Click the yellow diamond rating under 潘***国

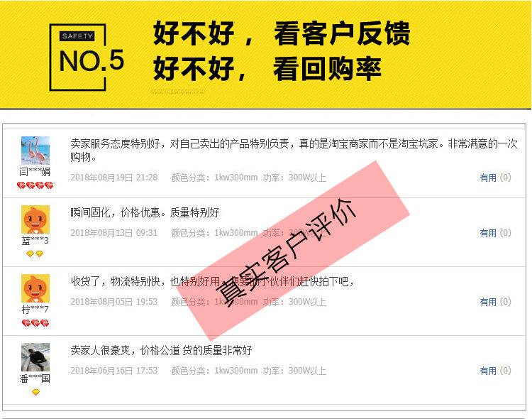(35, 392)
